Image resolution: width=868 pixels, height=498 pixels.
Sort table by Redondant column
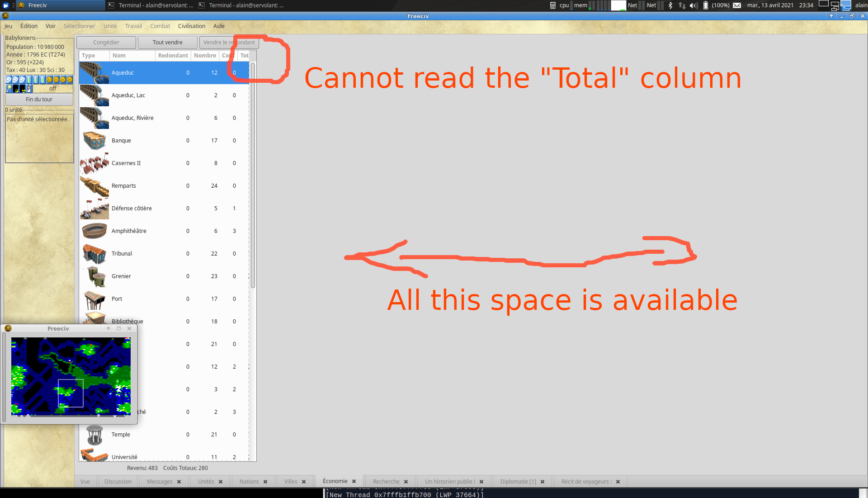click(x=173, y=55)
